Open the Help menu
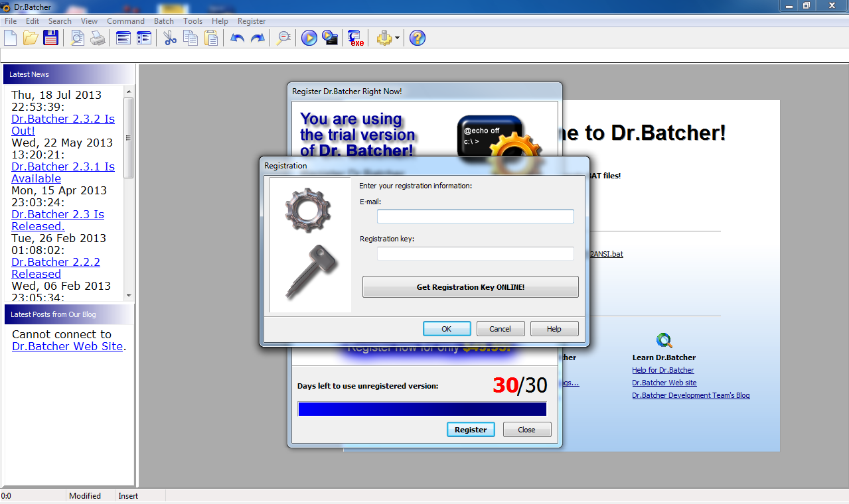Screen dimensions: 849x504 point(220,21)
